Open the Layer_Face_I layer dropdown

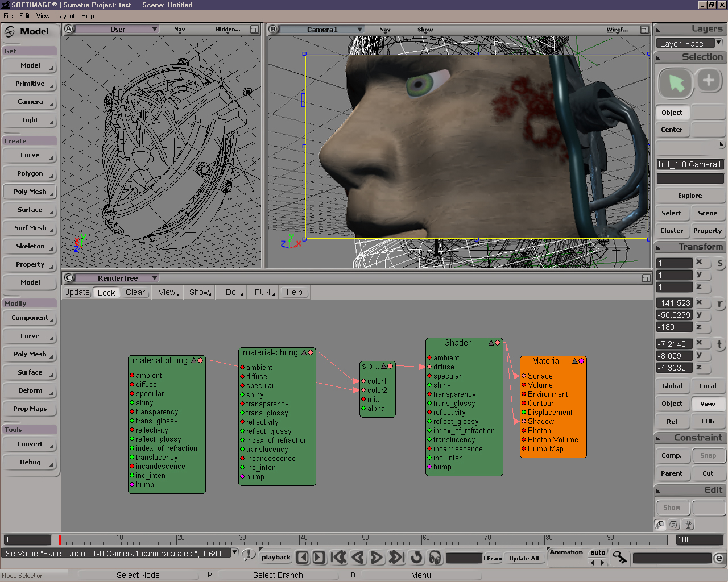[718, 43]
